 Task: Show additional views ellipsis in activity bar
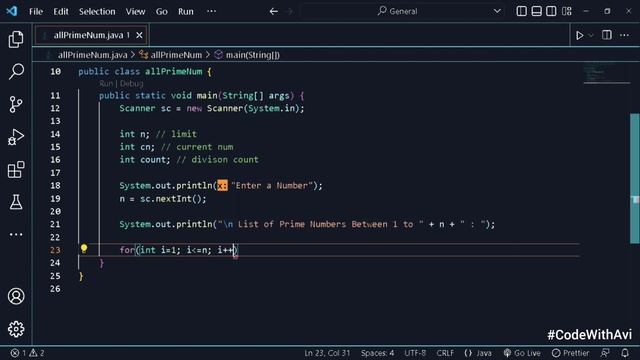(x=16, y=234)
